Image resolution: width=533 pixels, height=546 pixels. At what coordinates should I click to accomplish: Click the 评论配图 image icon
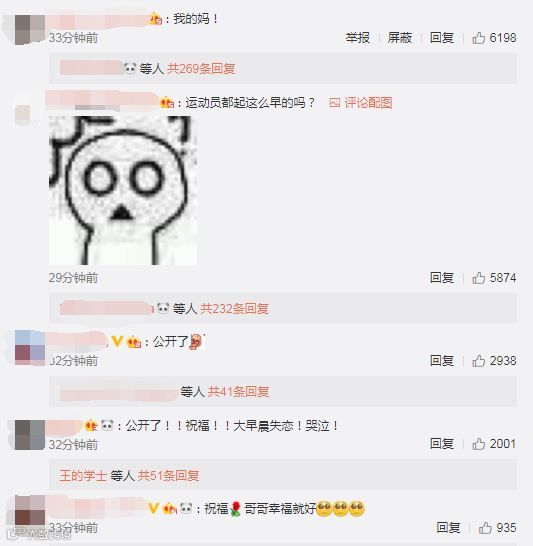point(335,103)
